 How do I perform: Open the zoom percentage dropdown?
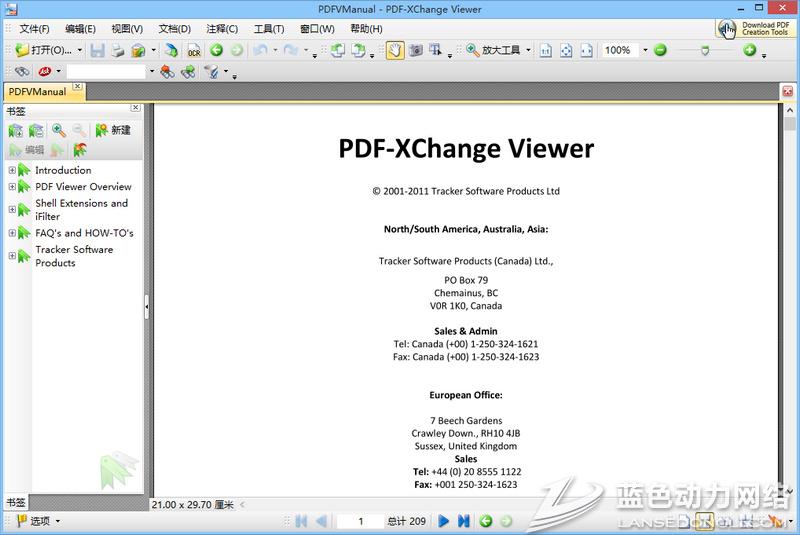coord(645,50)
